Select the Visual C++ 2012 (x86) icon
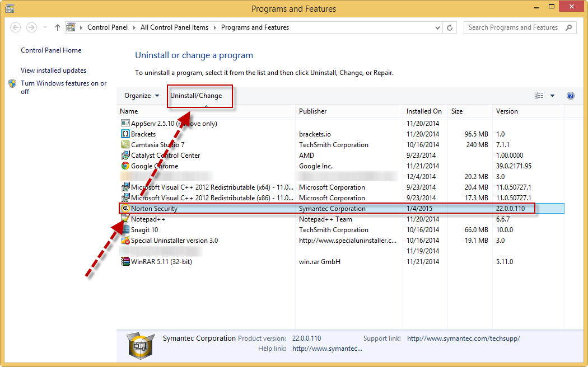The height and width of the screenshot is (367, 588). tap(125, 197)
